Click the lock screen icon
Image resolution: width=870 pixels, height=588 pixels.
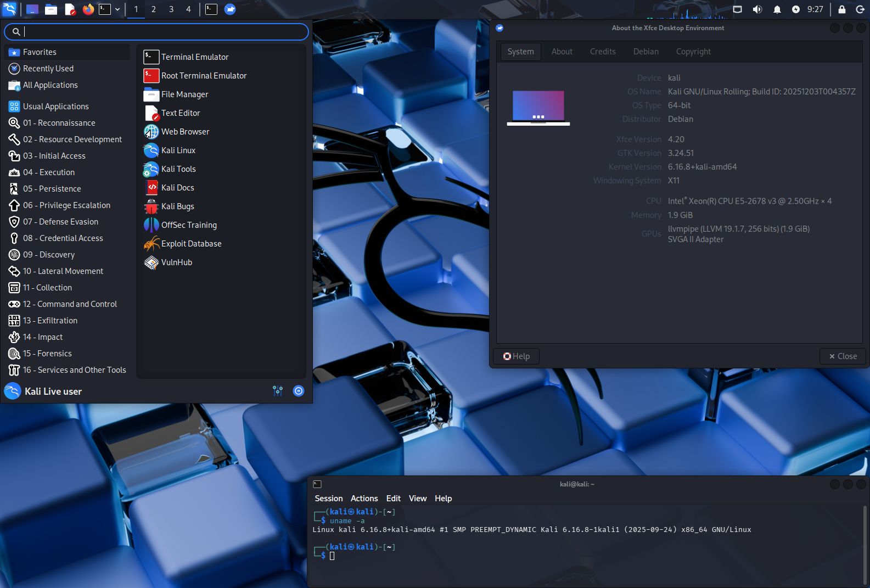point(841,9)
